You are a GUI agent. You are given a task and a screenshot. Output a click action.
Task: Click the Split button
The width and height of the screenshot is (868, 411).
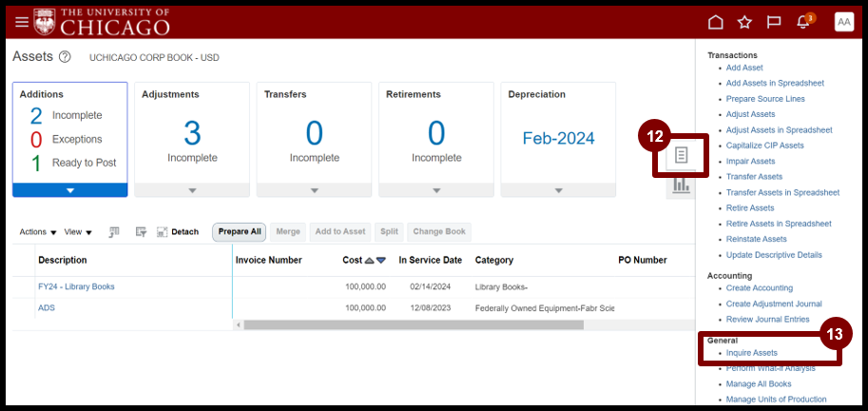[x=389, y=232]
